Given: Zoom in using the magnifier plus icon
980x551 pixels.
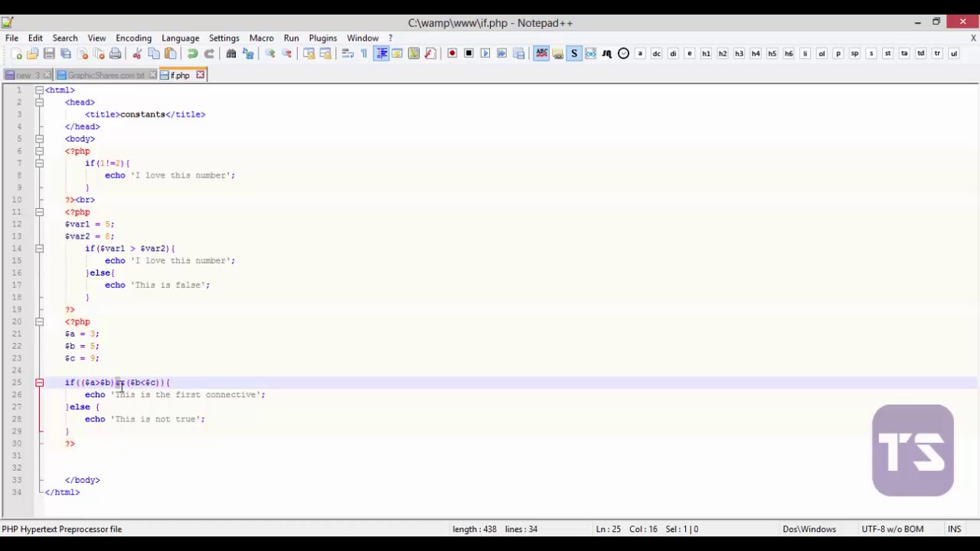Looking at the screenshot, I should pyautogui.click(x=270, y=54).
